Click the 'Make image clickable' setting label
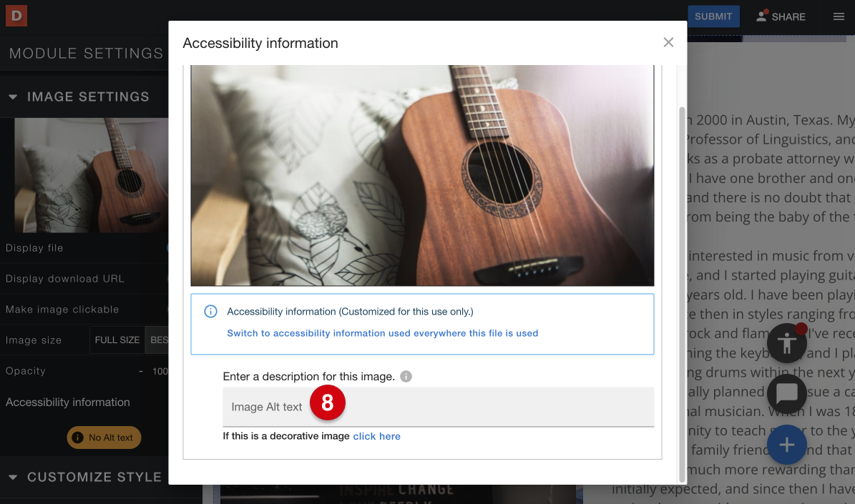 click(62, 310)
